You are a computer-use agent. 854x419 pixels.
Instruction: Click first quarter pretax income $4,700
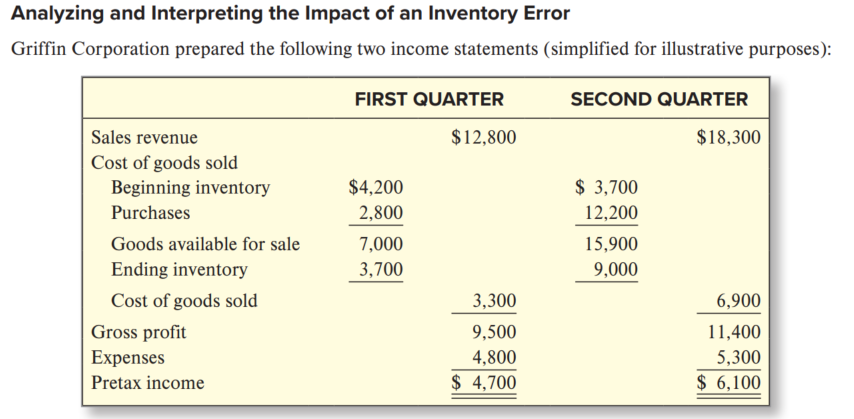(484, 382)
